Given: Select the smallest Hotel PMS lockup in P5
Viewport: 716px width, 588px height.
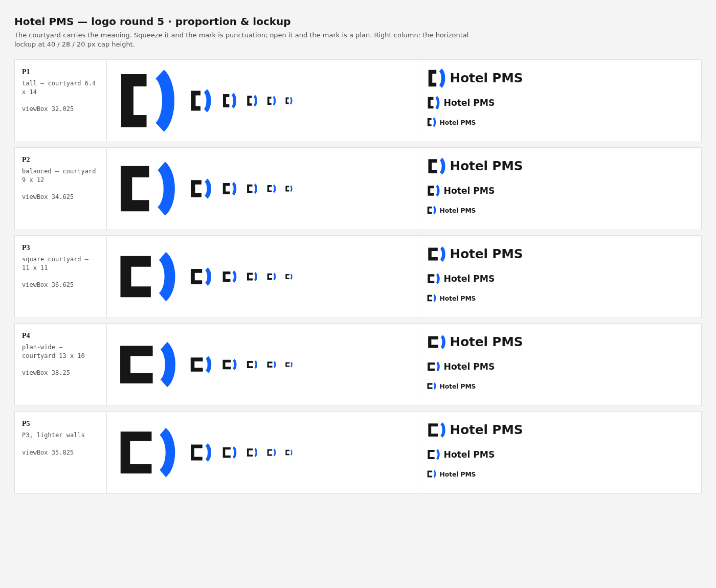Looking at the screenshot, I should tap(452, 474).
